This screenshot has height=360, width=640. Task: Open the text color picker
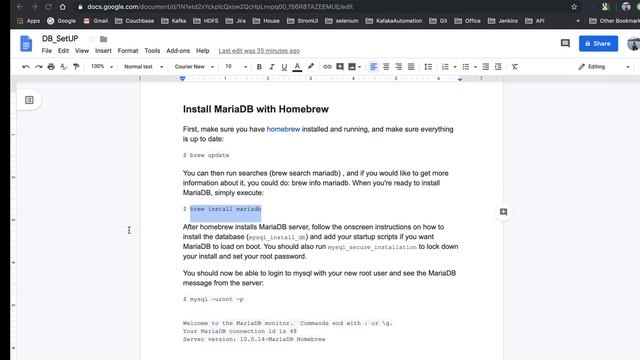point(297,67)
